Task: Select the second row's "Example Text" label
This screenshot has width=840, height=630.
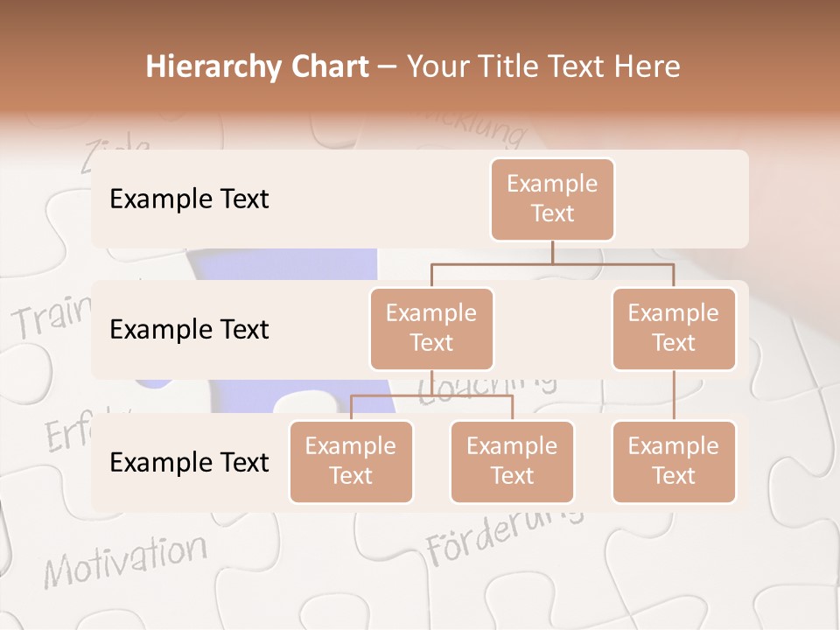Action: (189, 329)
